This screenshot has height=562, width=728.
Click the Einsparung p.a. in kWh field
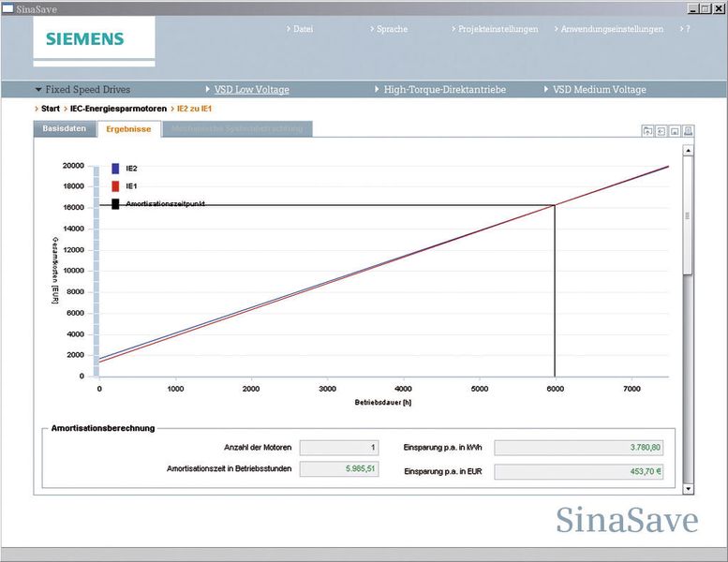pos(579,448)
